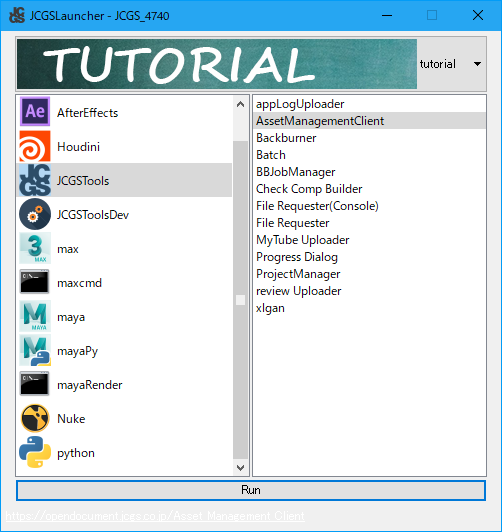502x532 pixels.
Task: Click the 3ds Max icon
Action: [x=35, y=248]
